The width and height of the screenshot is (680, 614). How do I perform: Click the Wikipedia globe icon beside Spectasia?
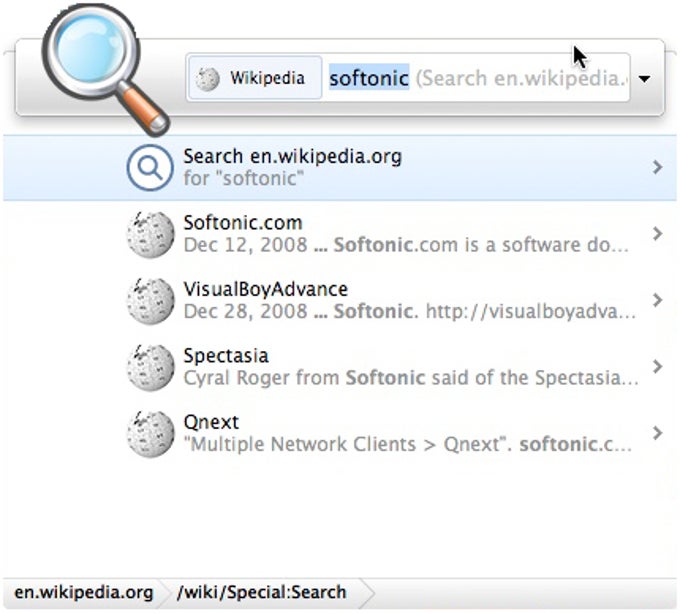(x=150, y=367)
